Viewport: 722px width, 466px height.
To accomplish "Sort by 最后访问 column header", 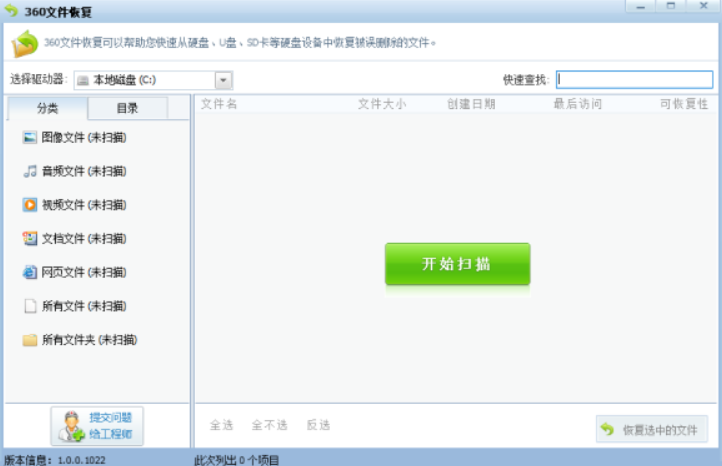I will [578, 104].
